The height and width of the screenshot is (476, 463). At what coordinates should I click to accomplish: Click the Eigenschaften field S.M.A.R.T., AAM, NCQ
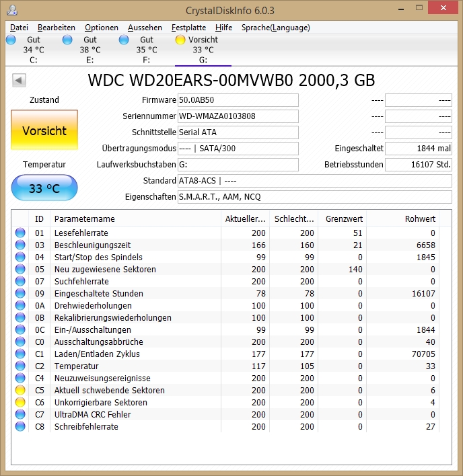(315, 197)
